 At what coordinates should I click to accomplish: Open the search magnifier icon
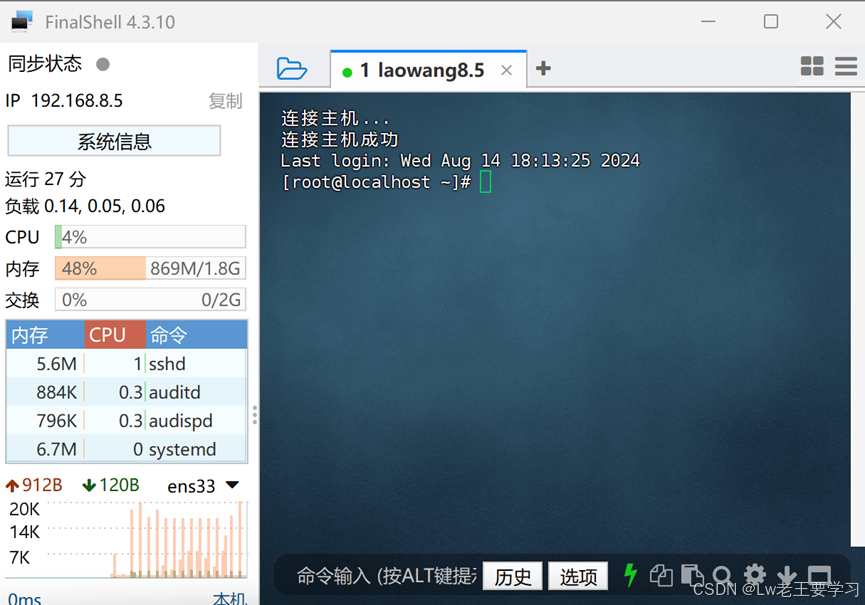click(723, 576)
